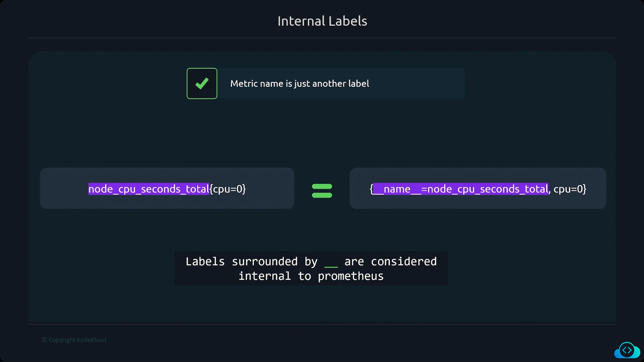This screenshot has width=644, height=362.
Task: Click the highlighted __name__ label in the right box
Action: point(397,189)
